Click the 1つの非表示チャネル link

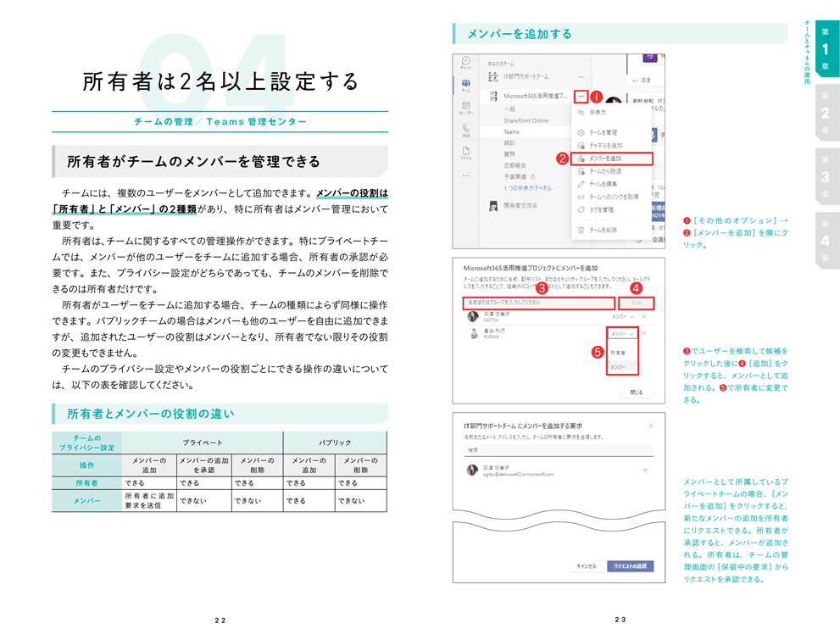tap(527, 188)
